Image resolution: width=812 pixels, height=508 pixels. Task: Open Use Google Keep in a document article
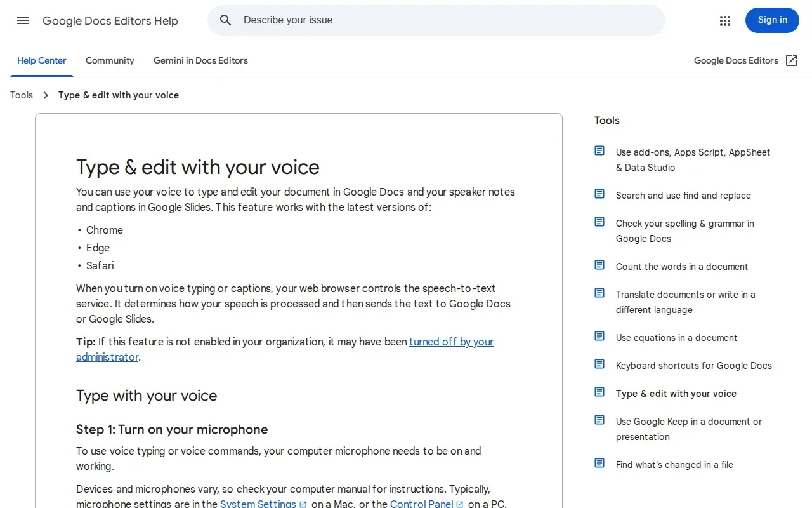(689, 429)
